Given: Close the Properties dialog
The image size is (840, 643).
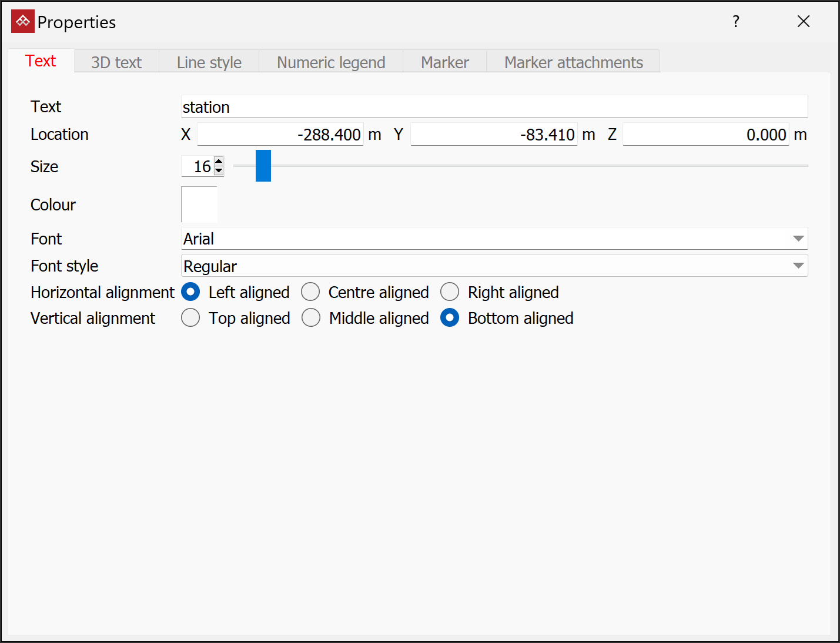Looking at the screenshot, I should tap(803, 22).
